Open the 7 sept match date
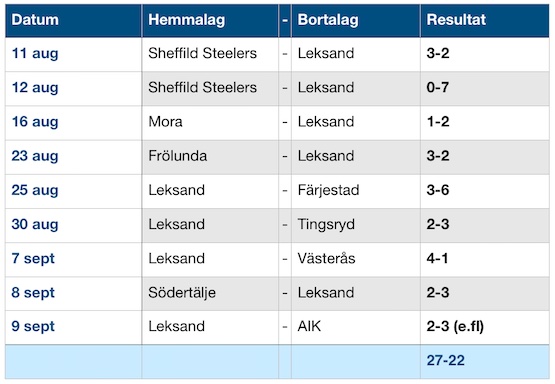This screenshot has width=555, height=384. 33,259
